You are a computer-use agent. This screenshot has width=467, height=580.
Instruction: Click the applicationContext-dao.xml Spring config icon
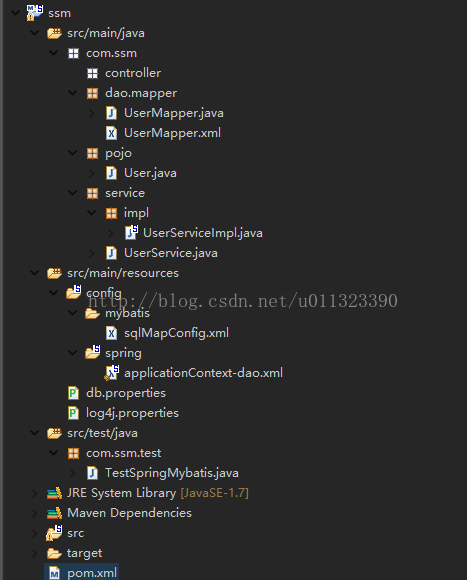pyautogui.click(x=111, y=372)
